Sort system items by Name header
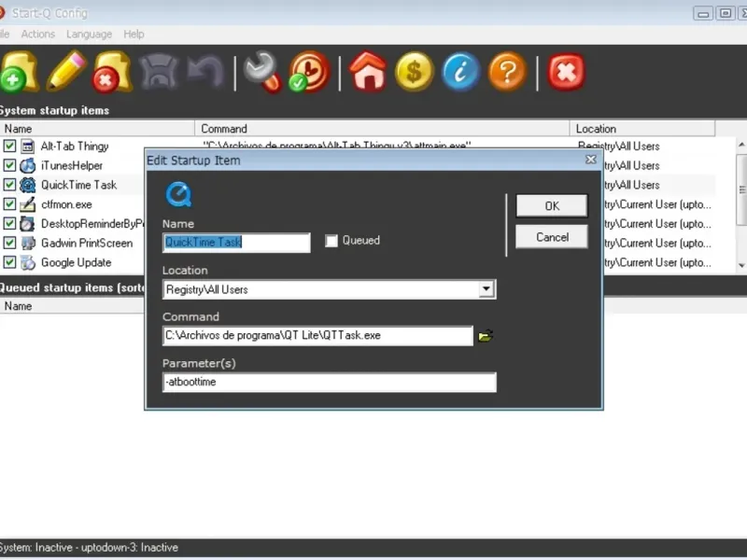Screen dimensions: 747x560 point(97,129)
